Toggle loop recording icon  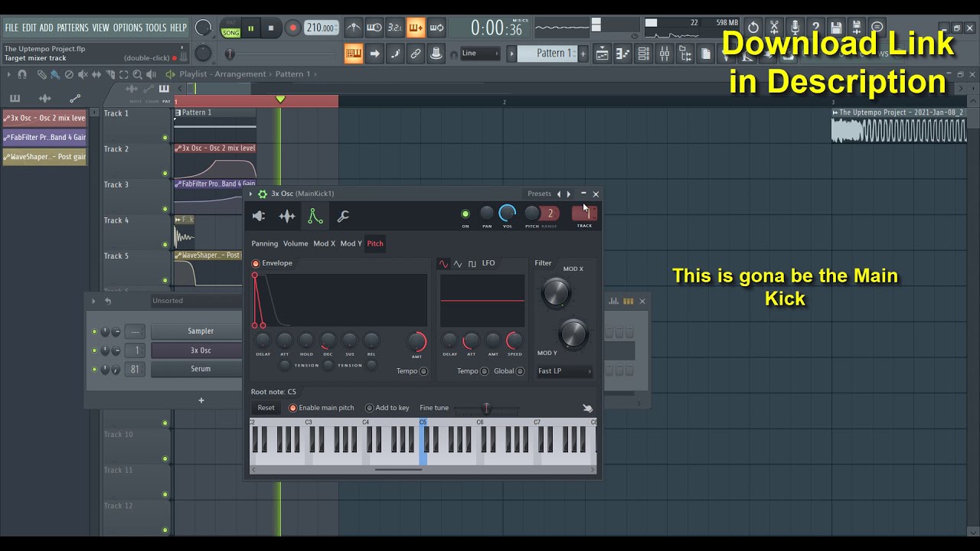tap(436, 28)
